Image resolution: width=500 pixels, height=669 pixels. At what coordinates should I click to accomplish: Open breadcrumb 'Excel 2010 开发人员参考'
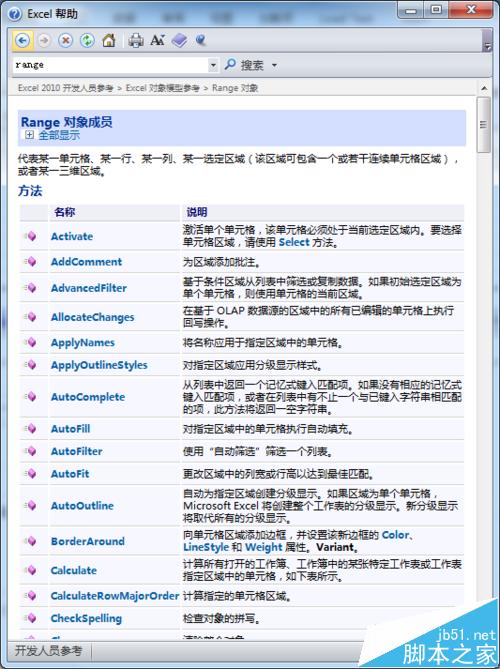coord(66,88)
